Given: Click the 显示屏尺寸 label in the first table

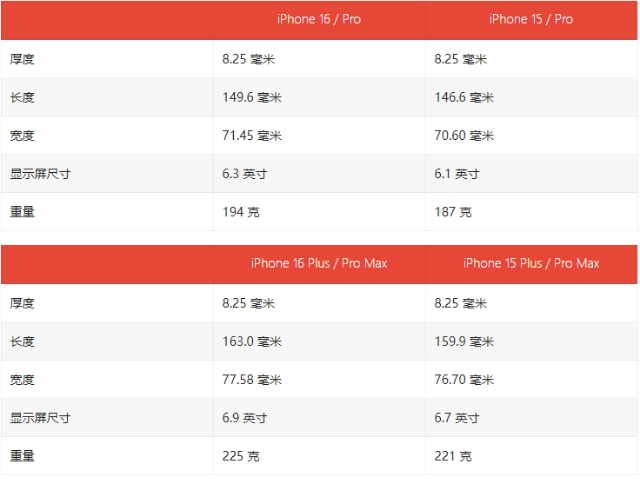Looking at the screenshot, I should (x=40, y=173).
